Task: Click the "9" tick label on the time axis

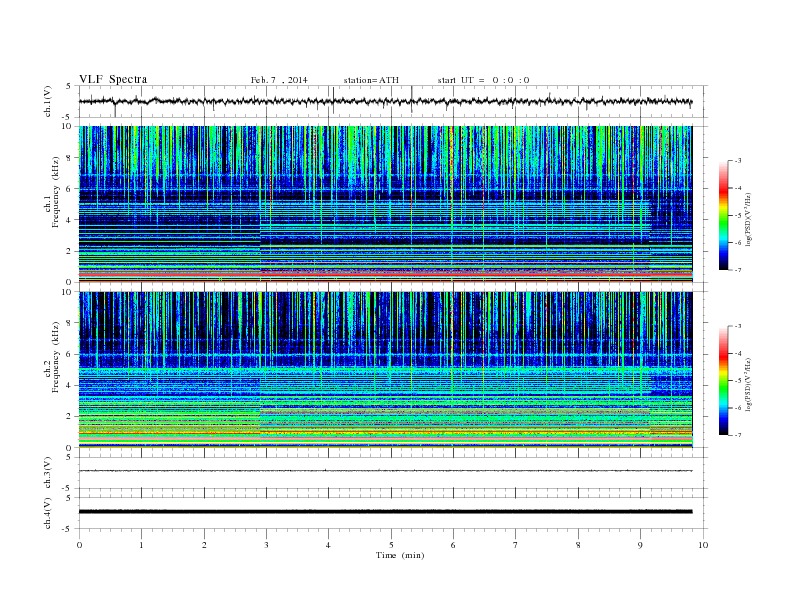Action: tap(640, 545)
